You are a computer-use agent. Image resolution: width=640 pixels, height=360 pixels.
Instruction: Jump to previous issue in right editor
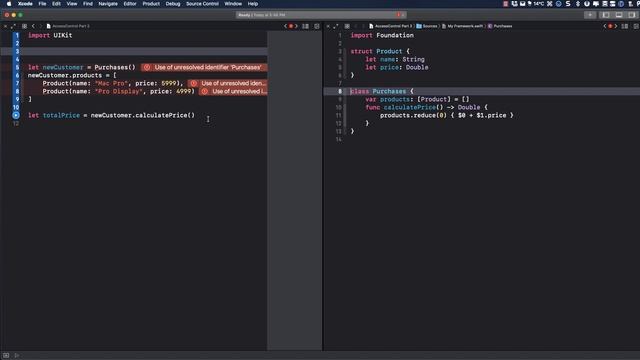pyautogui.click(x=605, y=26)
